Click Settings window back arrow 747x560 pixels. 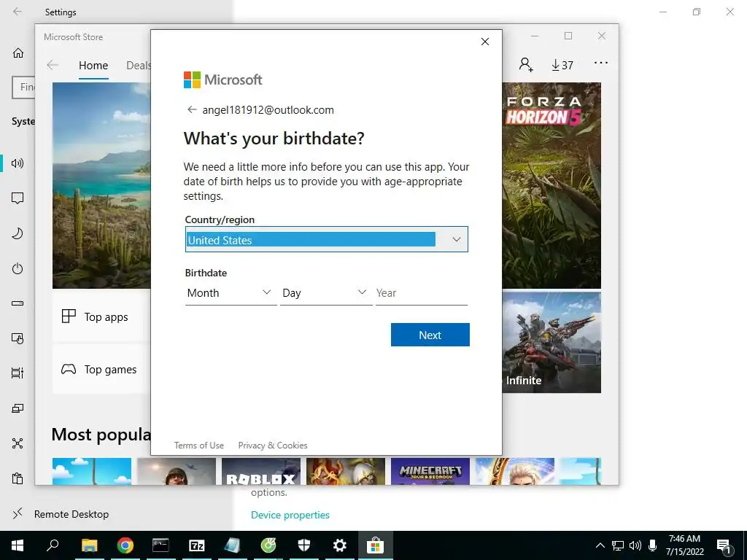tap(18, 12)
